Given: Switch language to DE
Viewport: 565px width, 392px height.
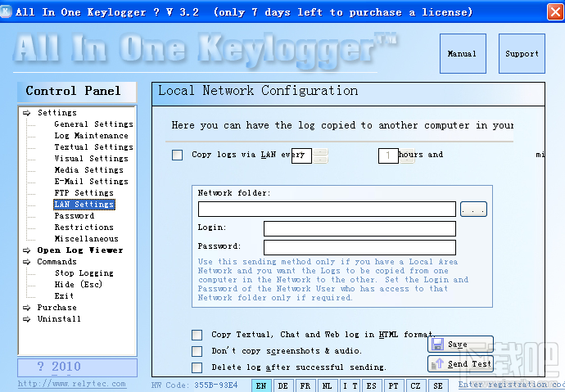Looking at the screenshot, I should click(x=282, y=385).
